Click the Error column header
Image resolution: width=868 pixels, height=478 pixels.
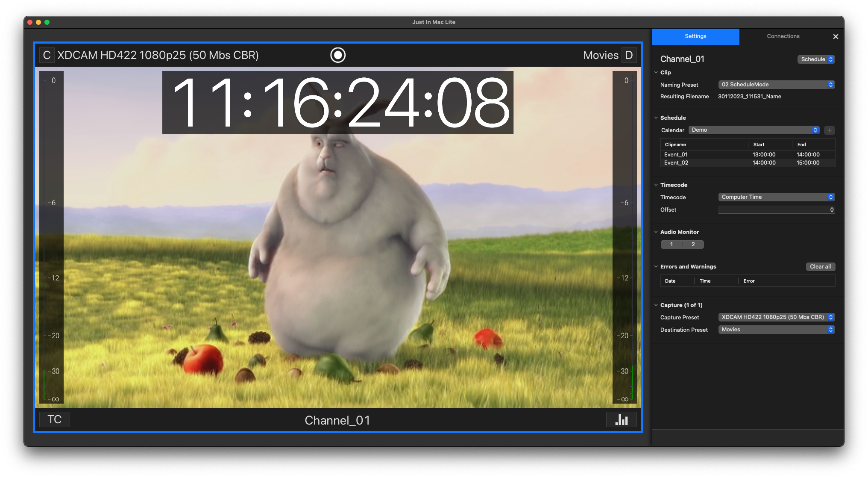(787, 281)
